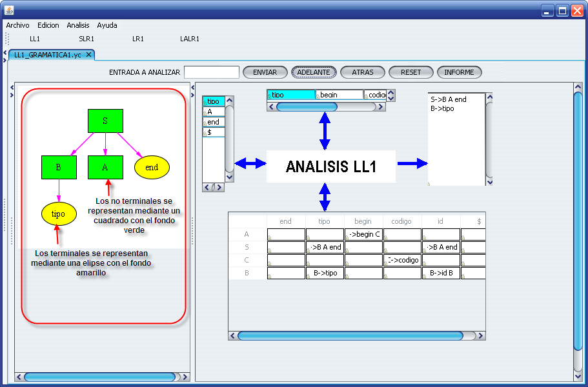
Task: Focus the ENTRADA A ANALIZAR text field
Action: (x=212, y=72)
